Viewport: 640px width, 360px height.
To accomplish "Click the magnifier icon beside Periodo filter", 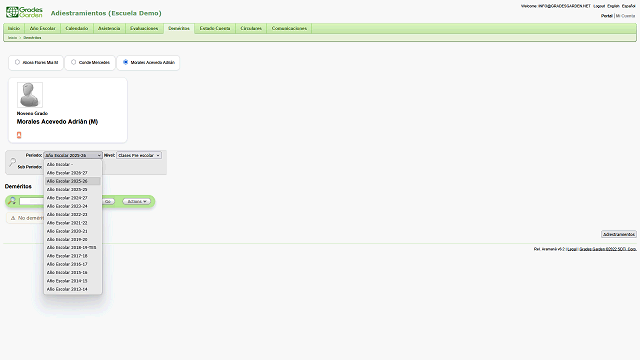I will [13, 162].
